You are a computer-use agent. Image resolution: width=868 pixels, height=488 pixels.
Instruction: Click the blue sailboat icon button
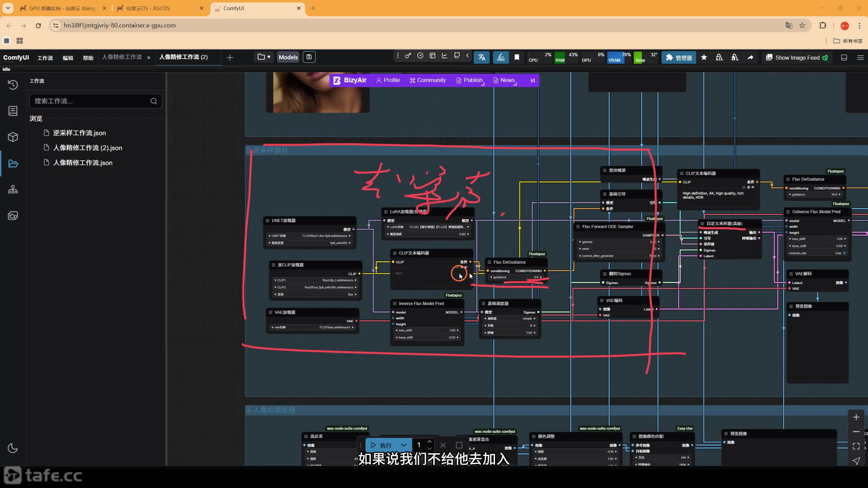(501, 57)
